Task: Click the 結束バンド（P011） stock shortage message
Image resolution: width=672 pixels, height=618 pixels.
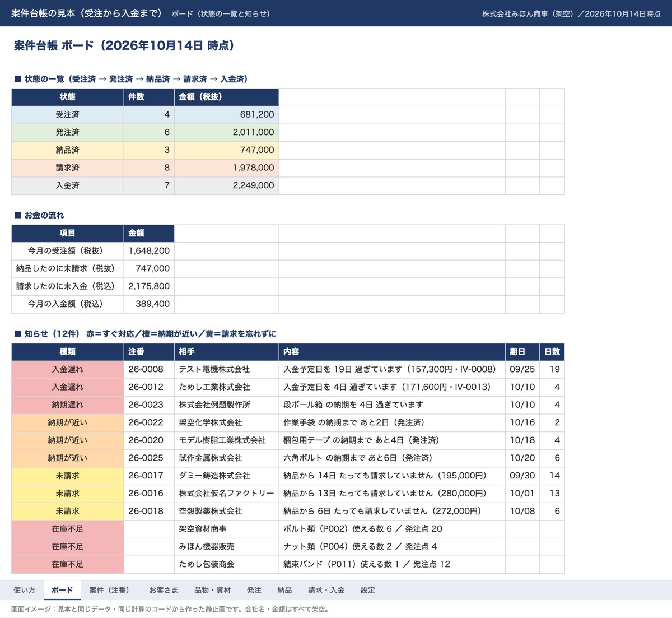Action: [x=392, y=564]
